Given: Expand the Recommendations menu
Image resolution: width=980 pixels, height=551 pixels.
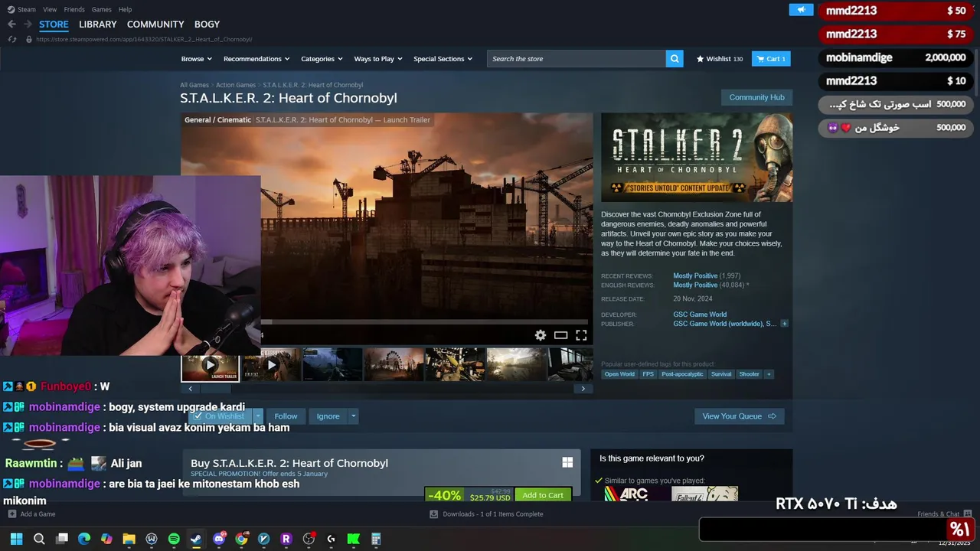Looking at the screenshot, I should [256, 59].
